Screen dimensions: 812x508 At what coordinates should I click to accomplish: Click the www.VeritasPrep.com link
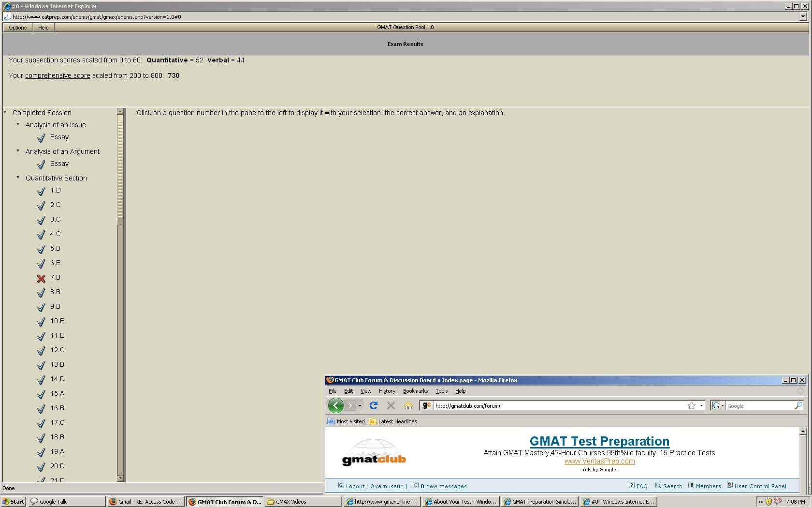(599, 461)
